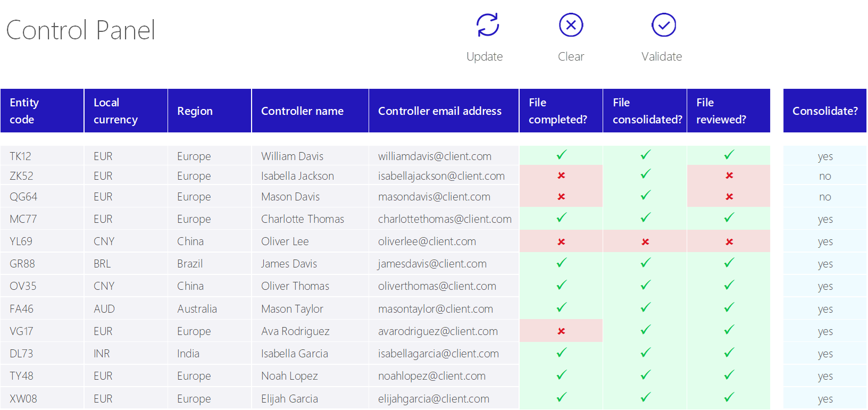Click the File reviewed red cross for ZK52

(729, 175)
